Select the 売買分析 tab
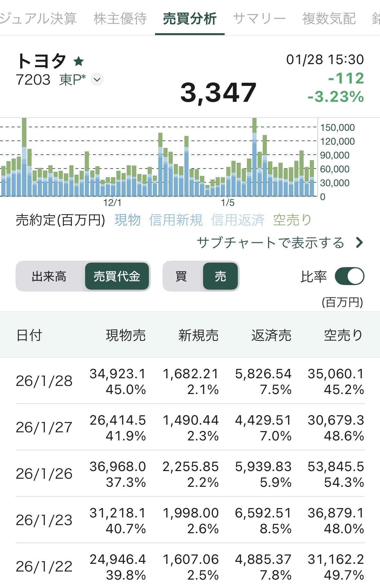Viewport: 380px width, 588px height. (x=190, y=19)
